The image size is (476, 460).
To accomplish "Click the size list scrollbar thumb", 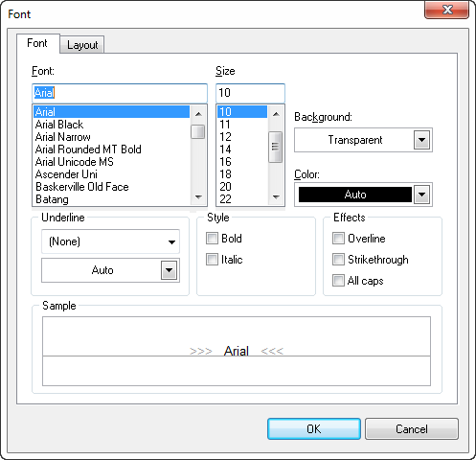I will [x=276, y=147].
